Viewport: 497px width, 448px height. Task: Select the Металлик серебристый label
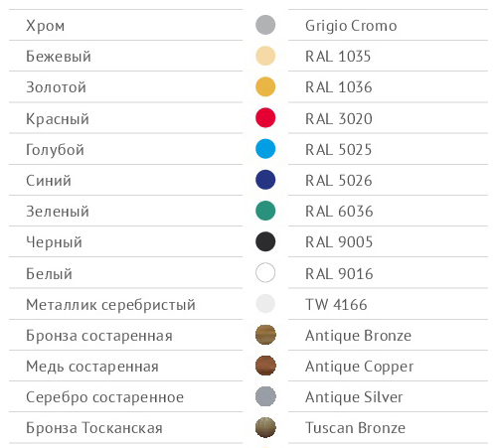[x=110, y=305]
